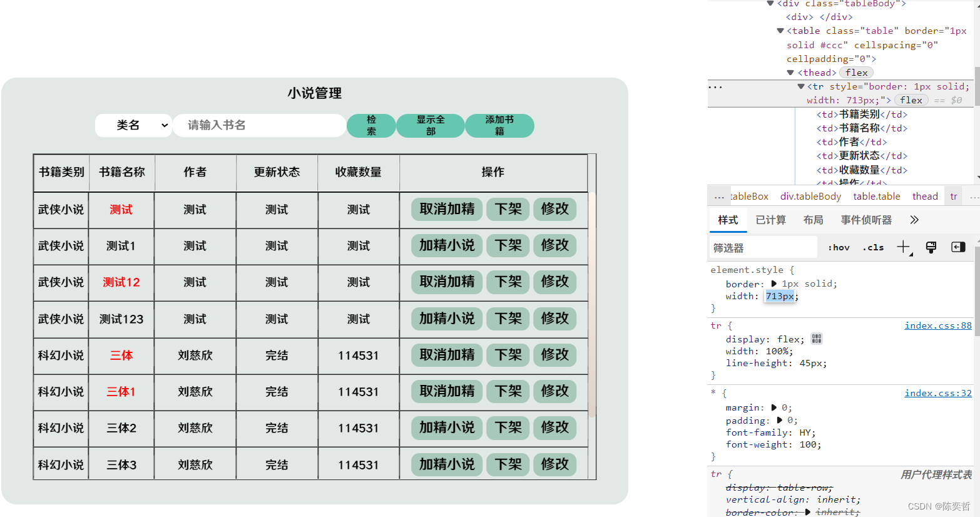Select tr in the breadcrumb bar

click(x=954, y=197)
